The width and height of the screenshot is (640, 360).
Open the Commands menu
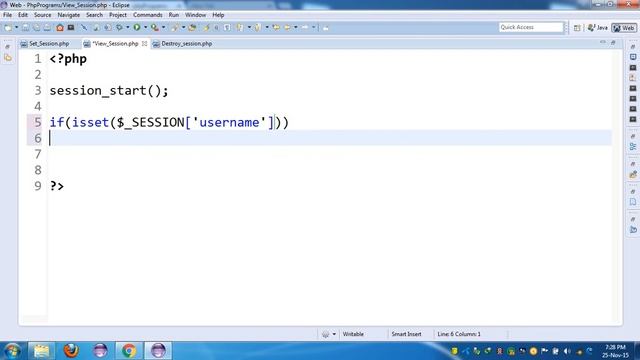pos(147,15)
